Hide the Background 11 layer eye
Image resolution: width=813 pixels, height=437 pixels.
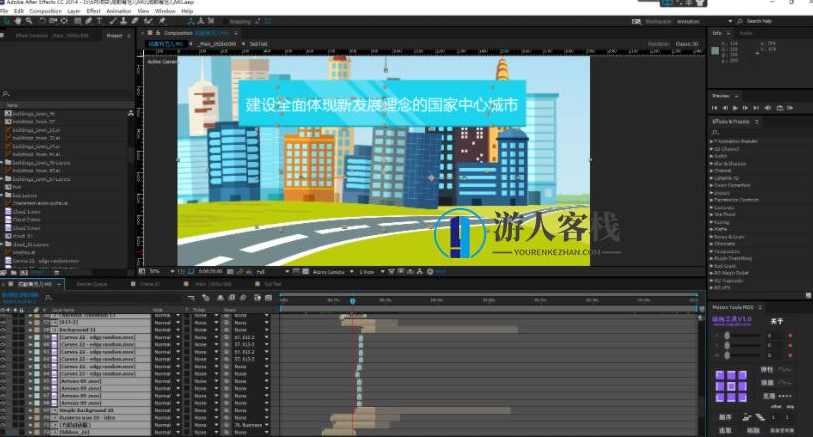point(4,330)
